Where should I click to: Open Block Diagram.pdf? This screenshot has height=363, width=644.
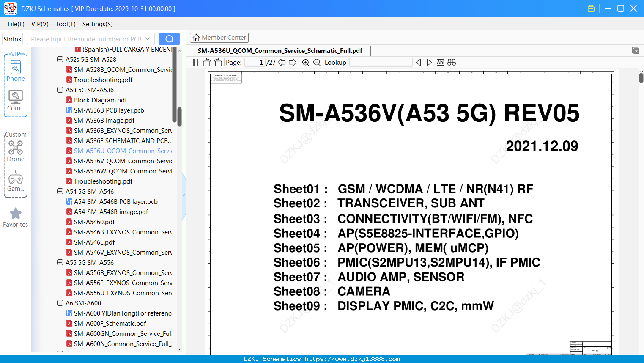96,100
